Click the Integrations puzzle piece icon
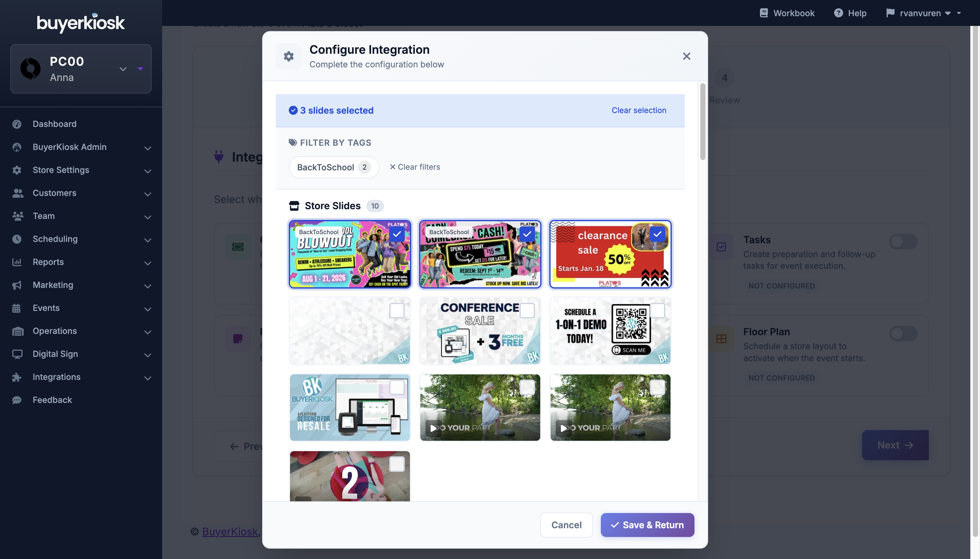 coord(17,377)
